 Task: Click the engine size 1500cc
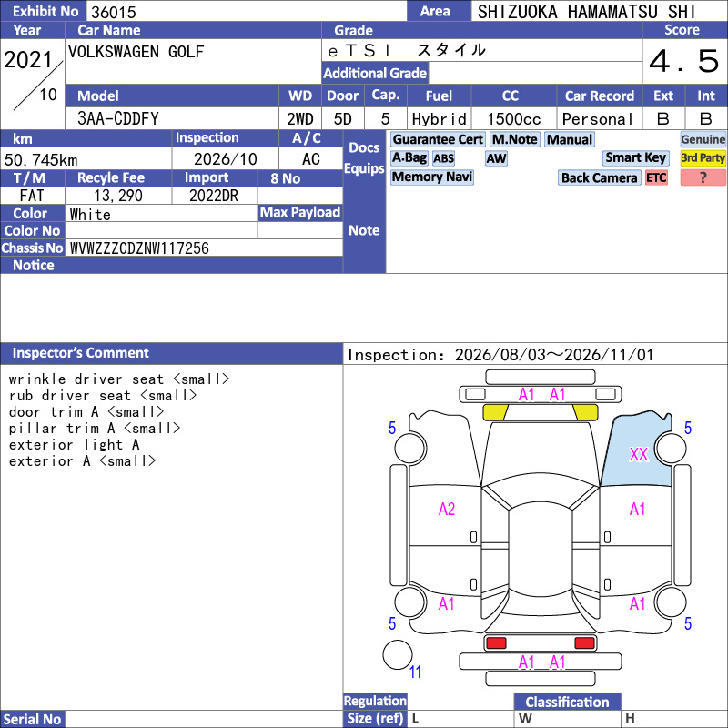(x=514, y=119)
